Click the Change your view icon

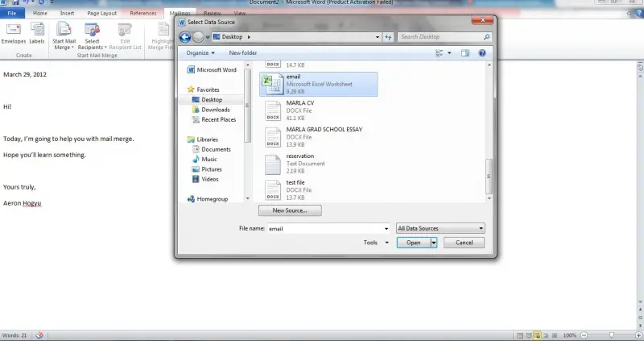pos(439,53)
